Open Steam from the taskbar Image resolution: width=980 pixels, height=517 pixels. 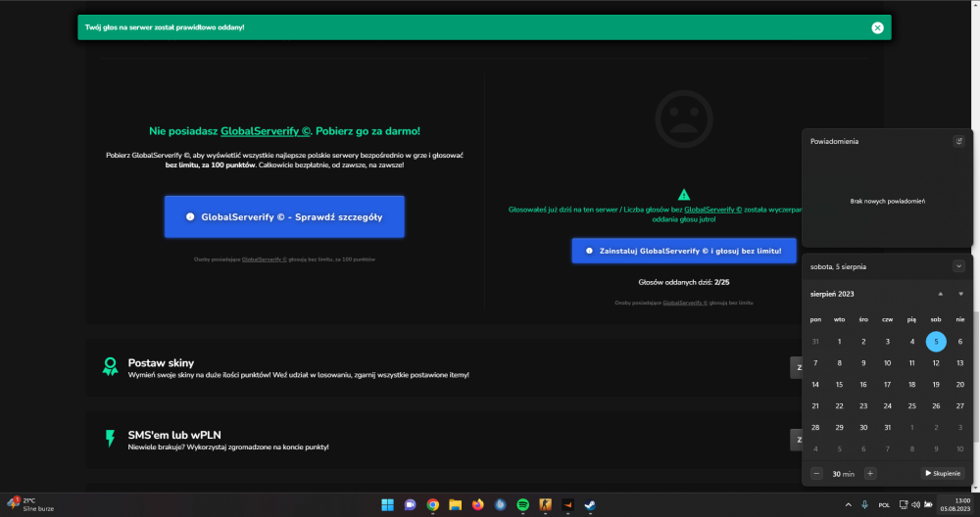pos(591,504)
